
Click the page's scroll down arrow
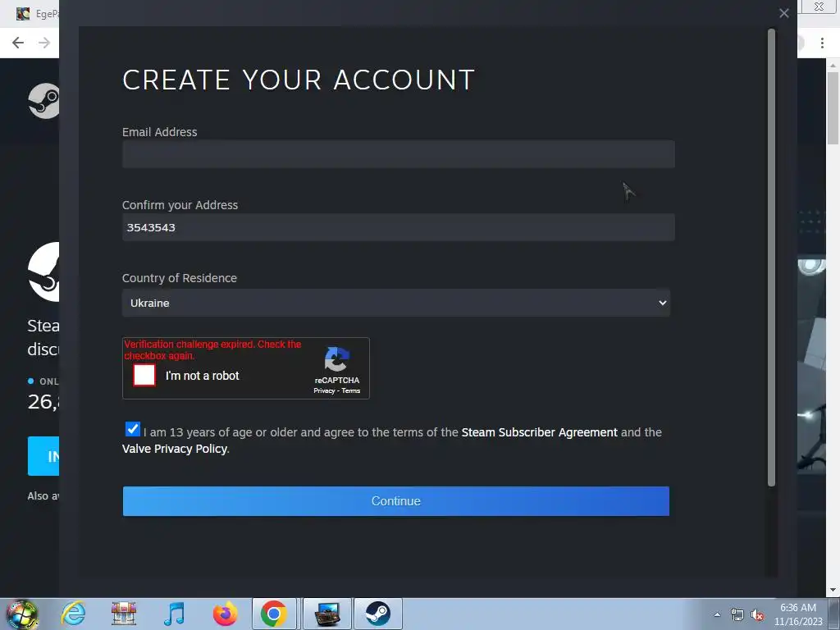[x=833, y=591]
